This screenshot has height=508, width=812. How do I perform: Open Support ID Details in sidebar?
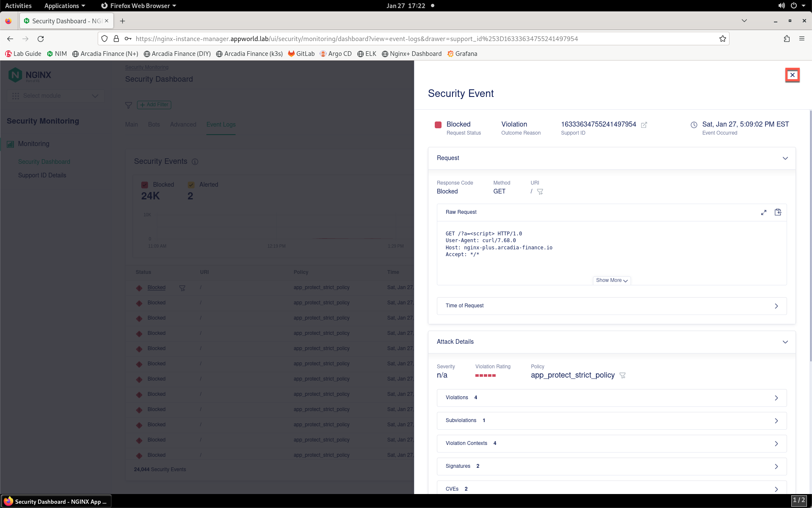click(x=42, y=175)
